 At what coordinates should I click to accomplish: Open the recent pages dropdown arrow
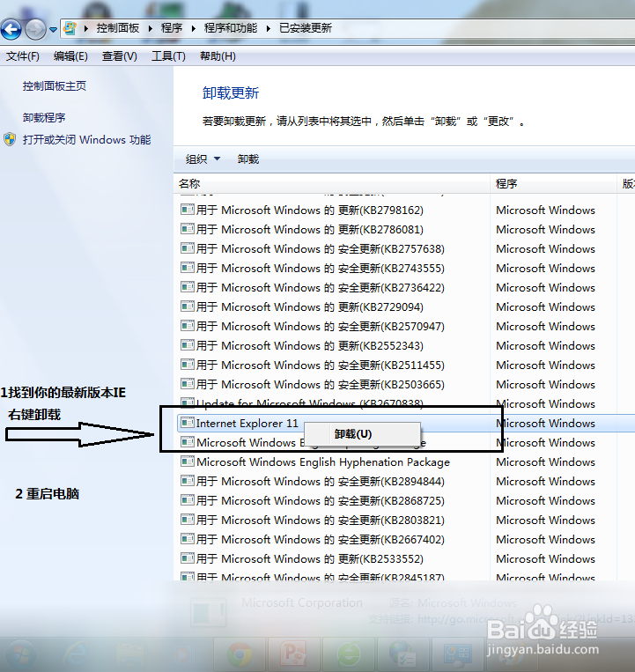click(53, 30)
